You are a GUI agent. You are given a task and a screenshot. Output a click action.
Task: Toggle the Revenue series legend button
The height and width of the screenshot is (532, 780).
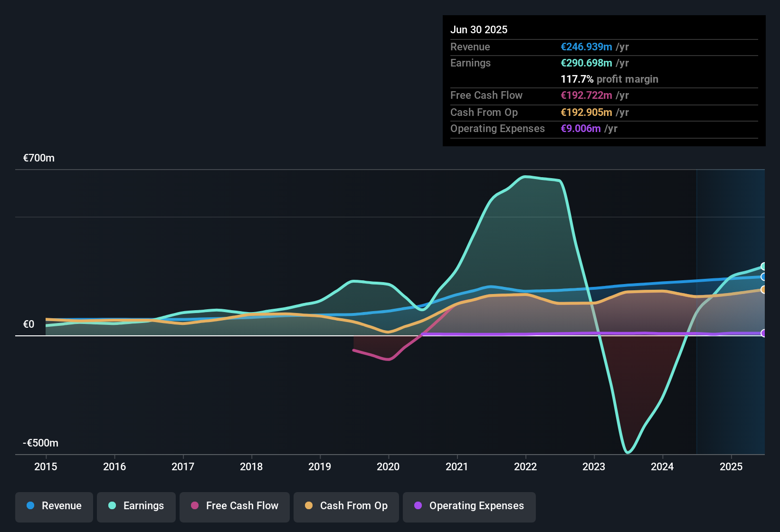click(54, 506)
